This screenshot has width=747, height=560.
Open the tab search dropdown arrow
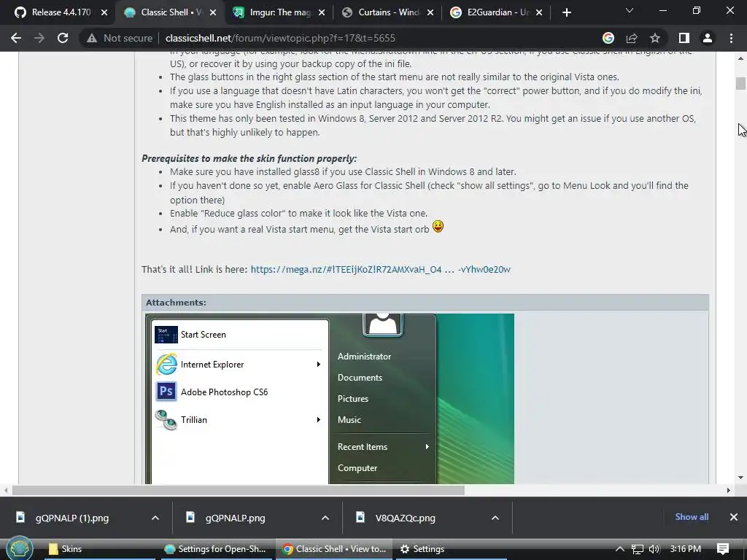[630, 10]
